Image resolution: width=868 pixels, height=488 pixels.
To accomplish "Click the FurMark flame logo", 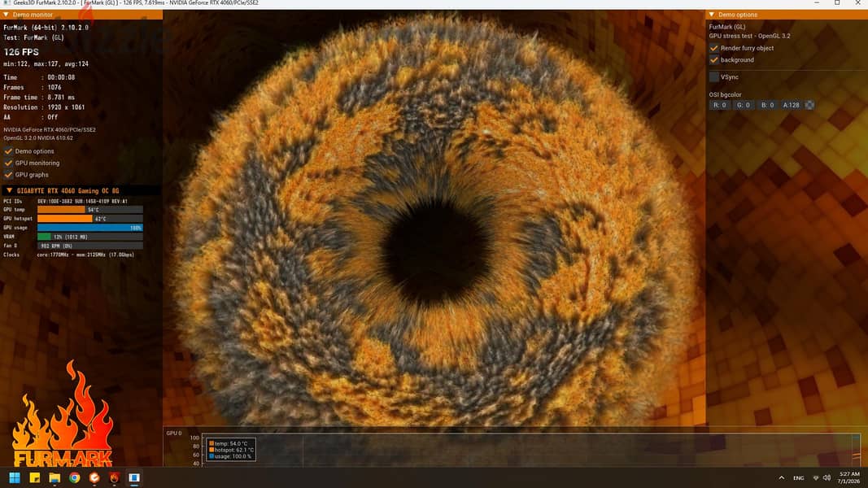I will point(63,414).
